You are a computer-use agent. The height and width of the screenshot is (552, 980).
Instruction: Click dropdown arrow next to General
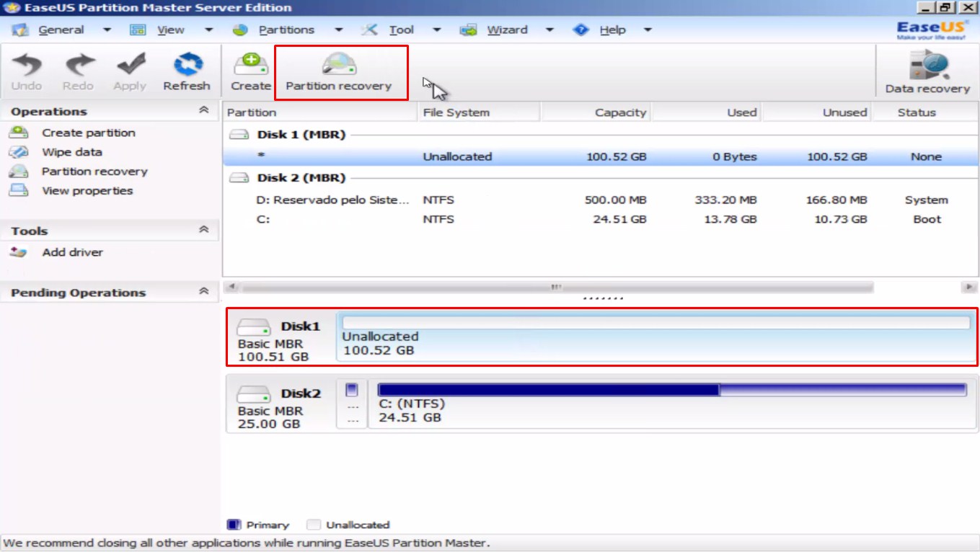pos(107,30)
